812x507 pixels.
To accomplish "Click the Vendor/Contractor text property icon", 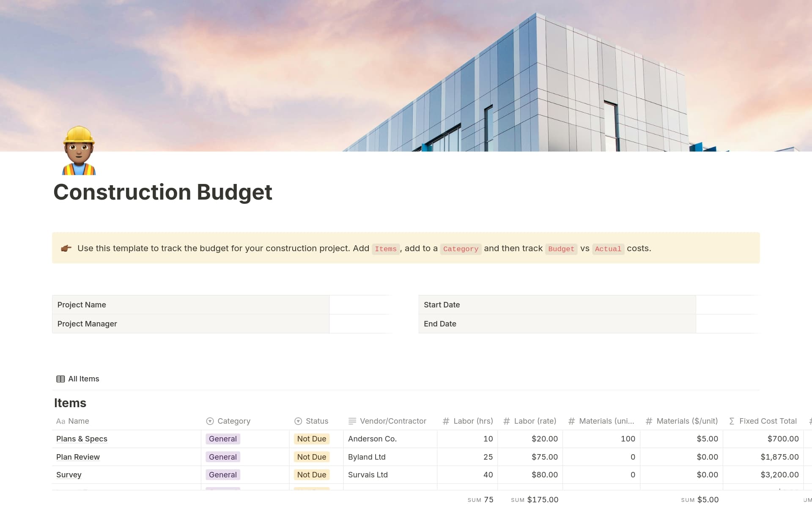I will coord(352,421).
